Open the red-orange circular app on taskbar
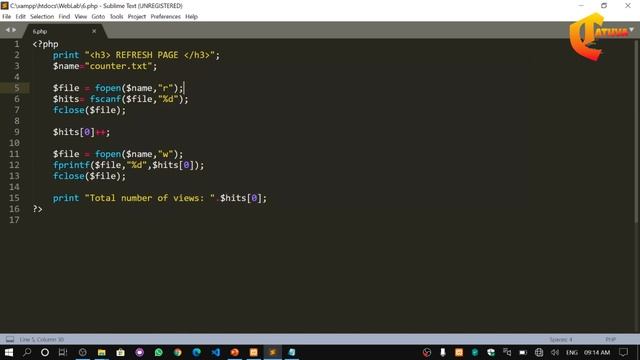The image size is (640, 360). tap(235, 352)
